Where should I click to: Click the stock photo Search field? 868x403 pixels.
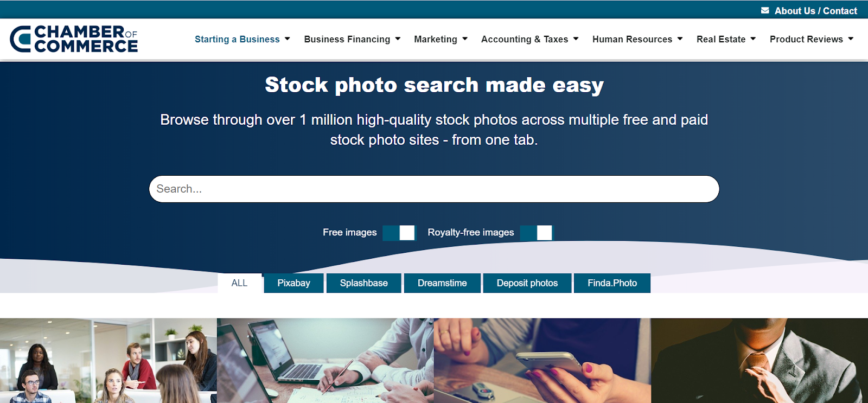434,189
